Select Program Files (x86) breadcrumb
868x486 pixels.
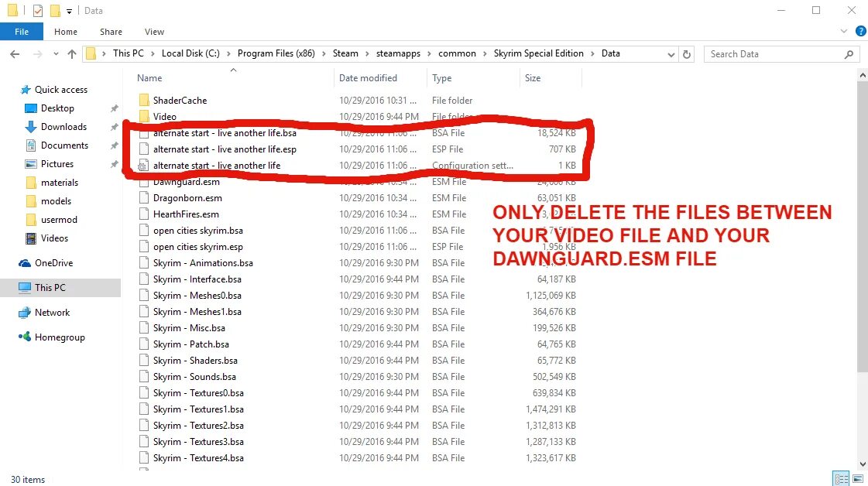pyautogui.click(x=276, y=53)
